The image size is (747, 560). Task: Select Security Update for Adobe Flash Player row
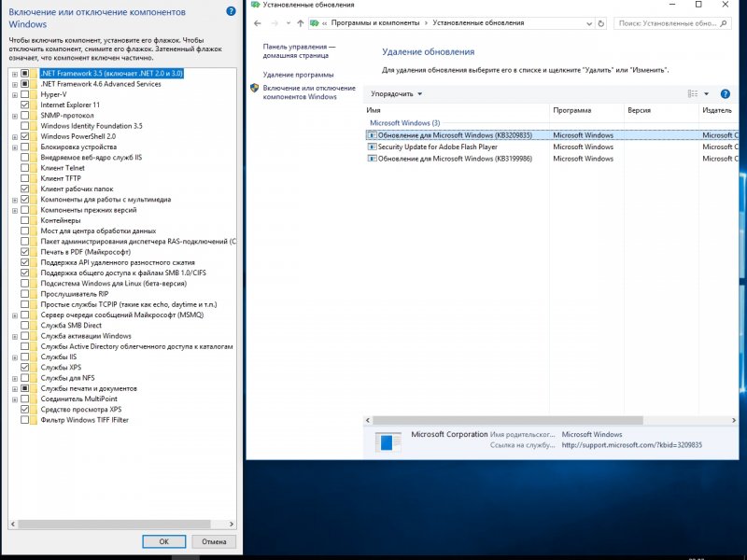click(x=551, y=147)
